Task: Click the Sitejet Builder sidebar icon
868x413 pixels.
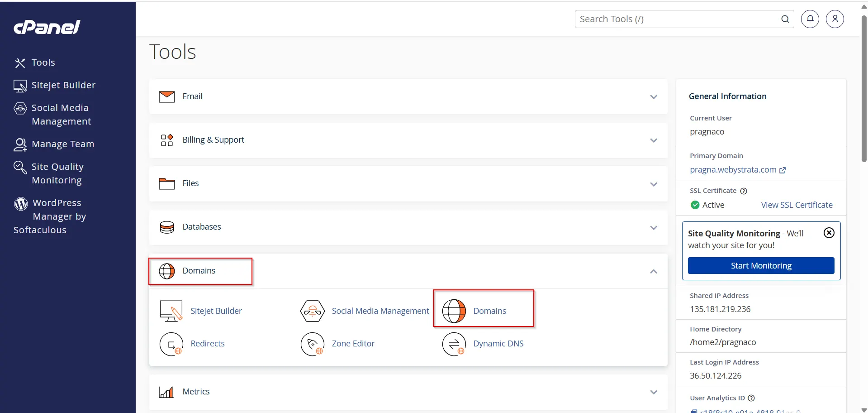Action: coord(20,86)
